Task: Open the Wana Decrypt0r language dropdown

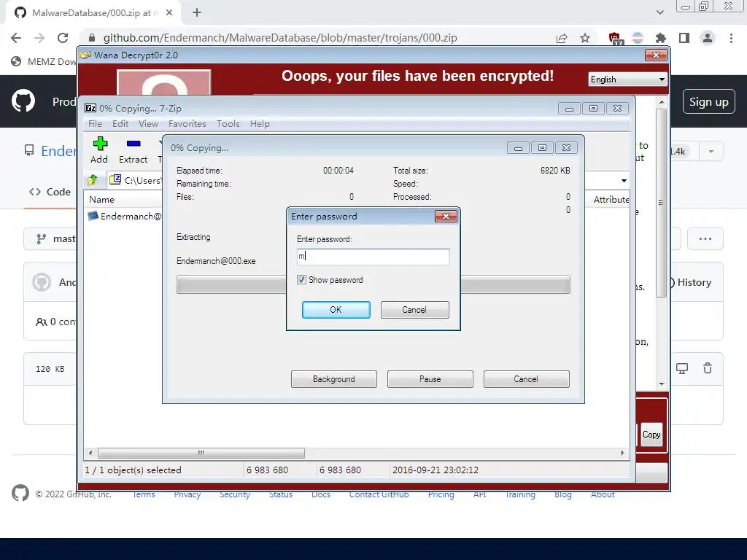Action: (627, 79)
